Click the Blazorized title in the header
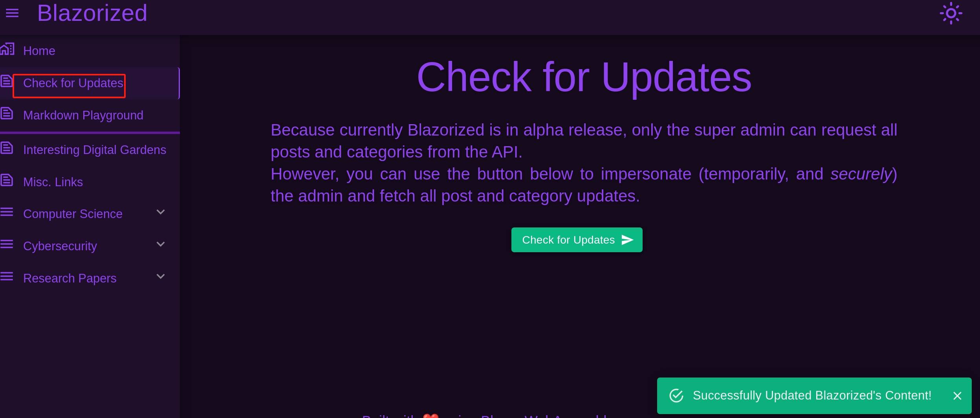 tap(92, 13)
